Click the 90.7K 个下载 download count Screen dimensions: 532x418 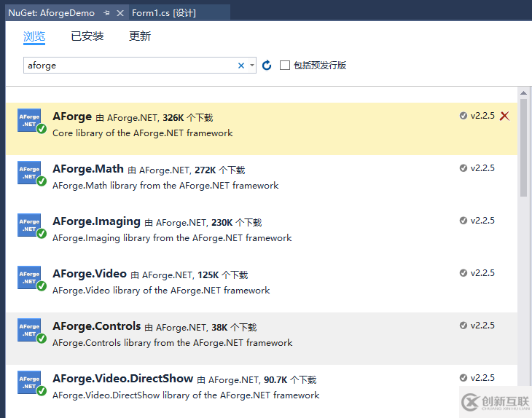click(290, 380)
